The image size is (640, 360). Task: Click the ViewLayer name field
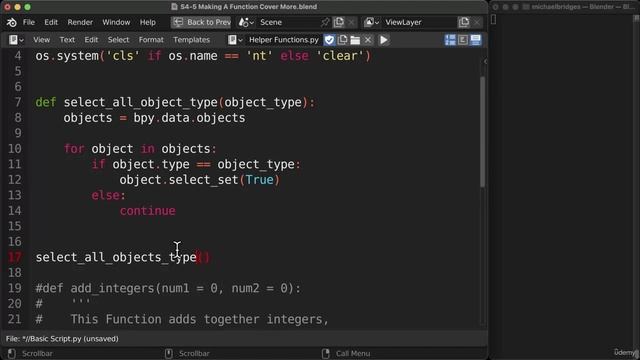(x=420, y=22)
